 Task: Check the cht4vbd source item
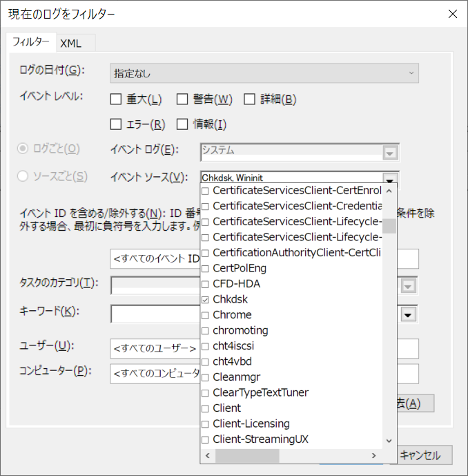pyautogui.click(x=205, y=362)
